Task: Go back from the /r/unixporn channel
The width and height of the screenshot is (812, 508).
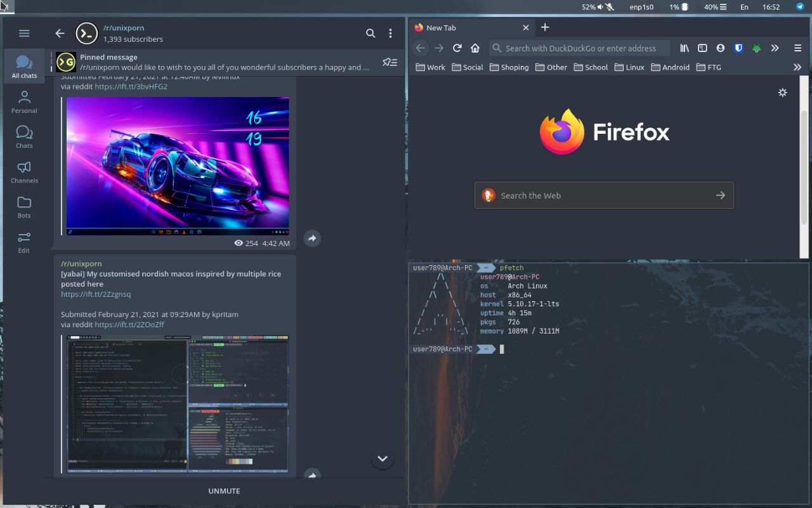Action: coord(60,33)
